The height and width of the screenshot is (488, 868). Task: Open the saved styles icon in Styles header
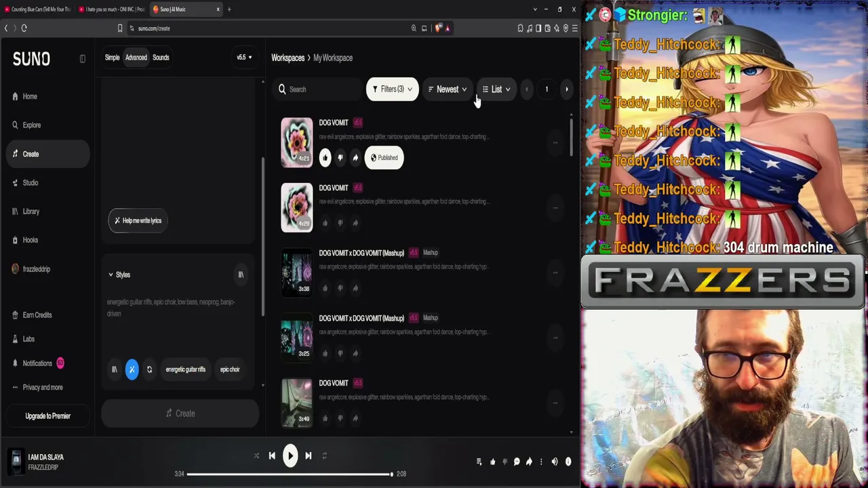(x=241, y=274)
